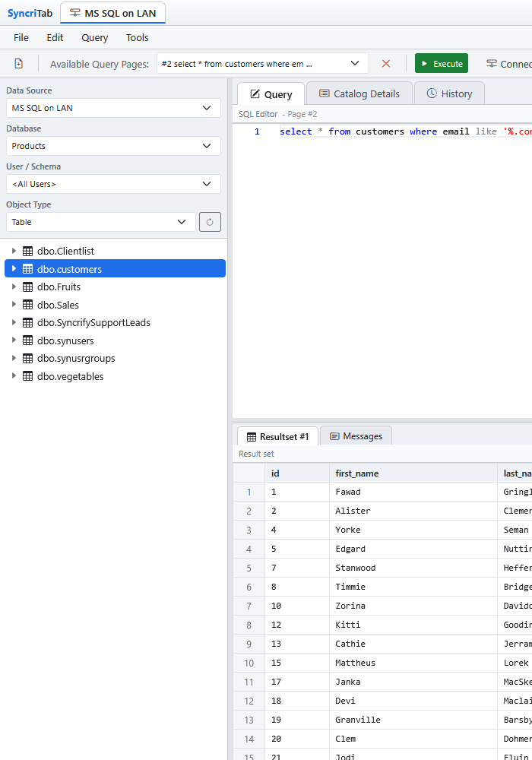Open the User / Schema dropdown
532x760 pixels.
113,184
